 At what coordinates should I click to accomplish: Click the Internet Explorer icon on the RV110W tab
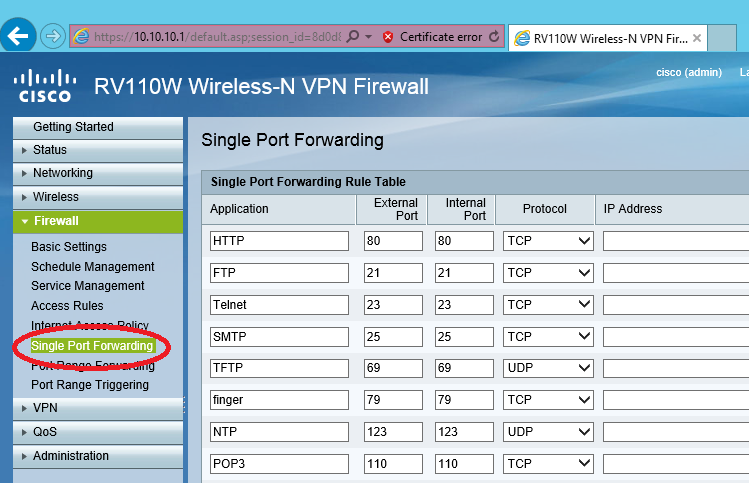point(522,38)
